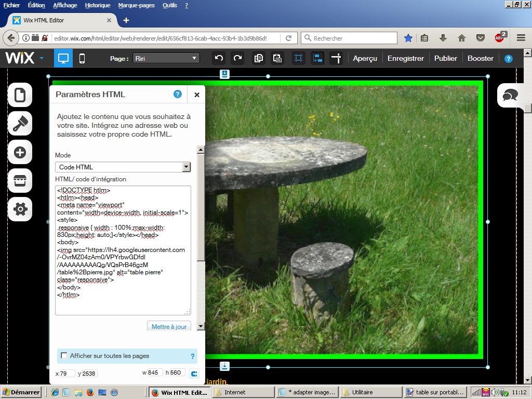Open the Settings gear in sidebar
The image size is (532, 399).
(x=20, y=209)
